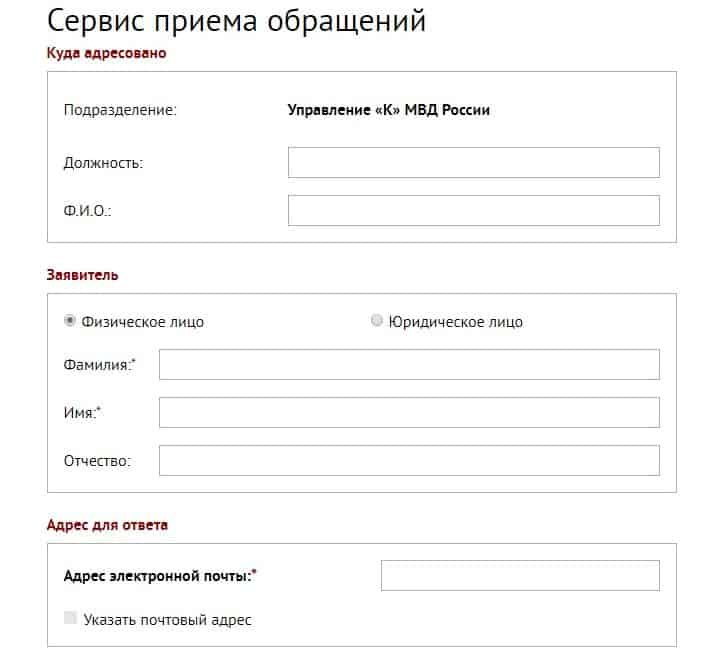Click the Должность input field
Screen dimensions: 720x667
[x=473, y=162]
